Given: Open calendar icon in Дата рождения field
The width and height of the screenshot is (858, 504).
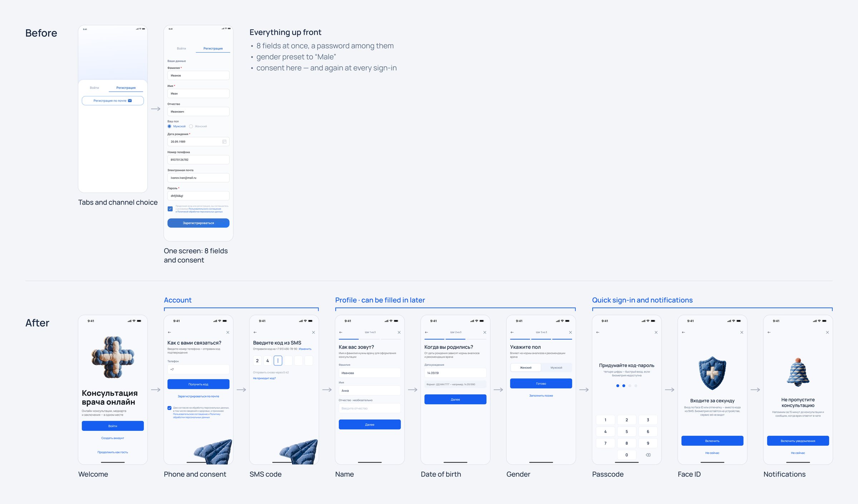Looking at the screenshot, I should point(224,142).
